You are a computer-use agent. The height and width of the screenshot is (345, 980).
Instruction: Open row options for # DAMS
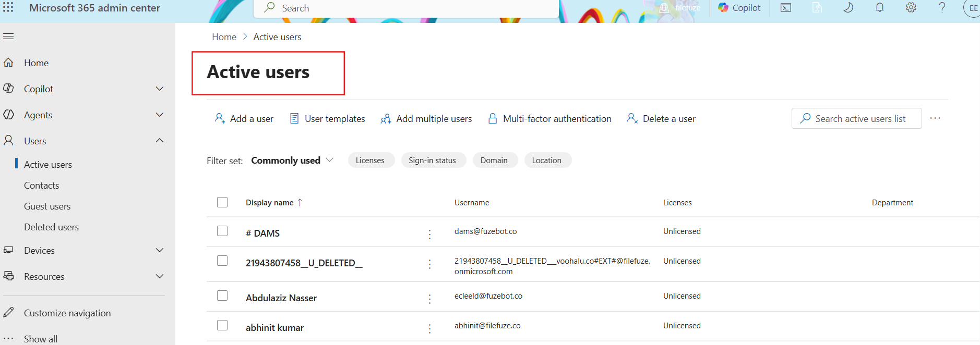coord(430,235)
